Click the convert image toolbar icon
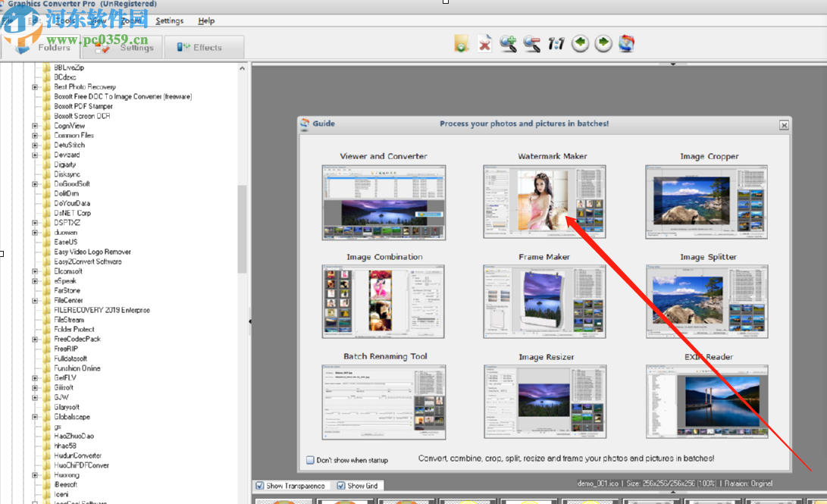The image size is (827, 504). (x=626, y=44)
